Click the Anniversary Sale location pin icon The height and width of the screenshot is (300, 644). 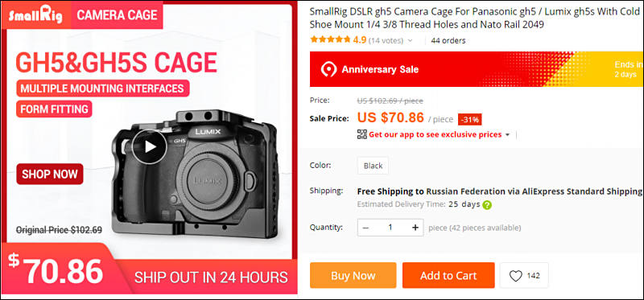[x=329, y=69]
